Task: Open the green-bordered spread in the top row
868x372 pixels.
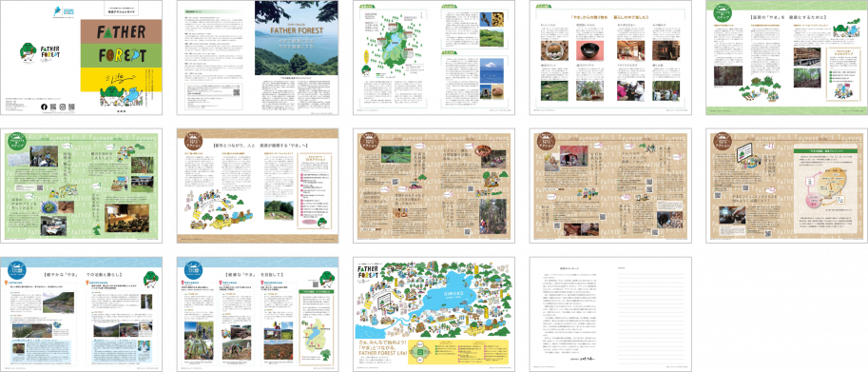Action: pyautogui.click(x=786, y=58)
